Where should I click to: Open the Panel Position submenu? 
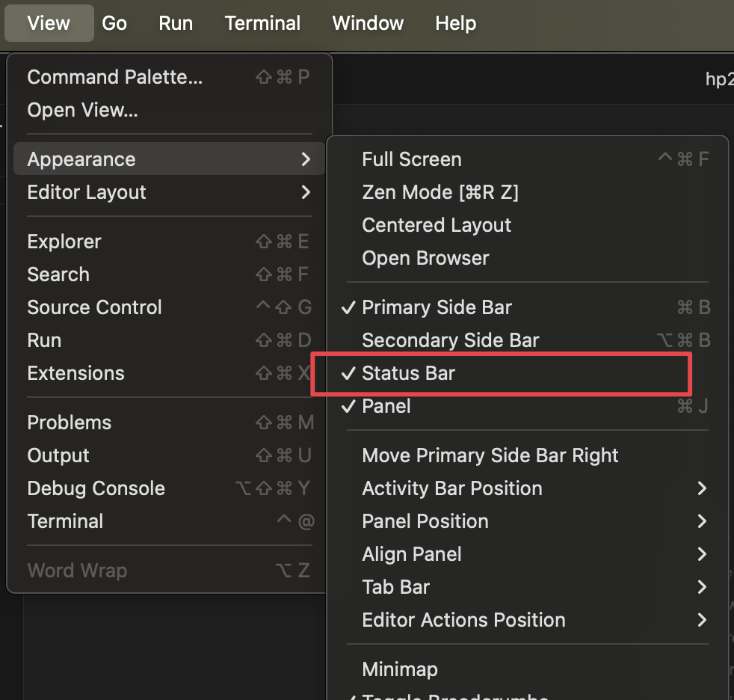click(425, 521)
